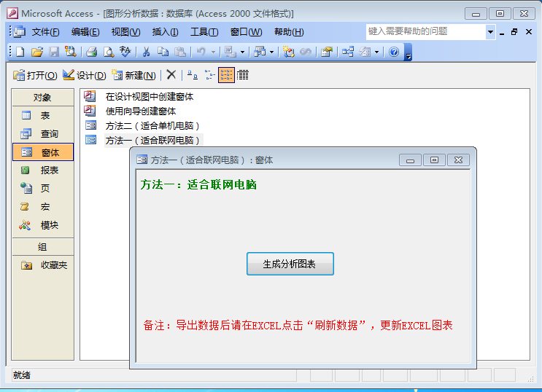Click the Code editor icon
The image size is (542, 392).
(288, 52)
